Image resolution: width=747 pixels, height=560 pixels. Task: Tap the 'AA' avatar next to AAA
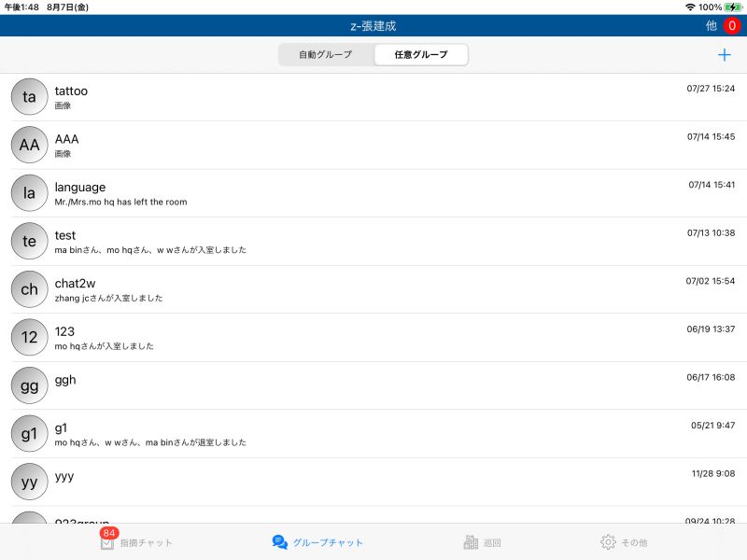(x=29, y=145)
